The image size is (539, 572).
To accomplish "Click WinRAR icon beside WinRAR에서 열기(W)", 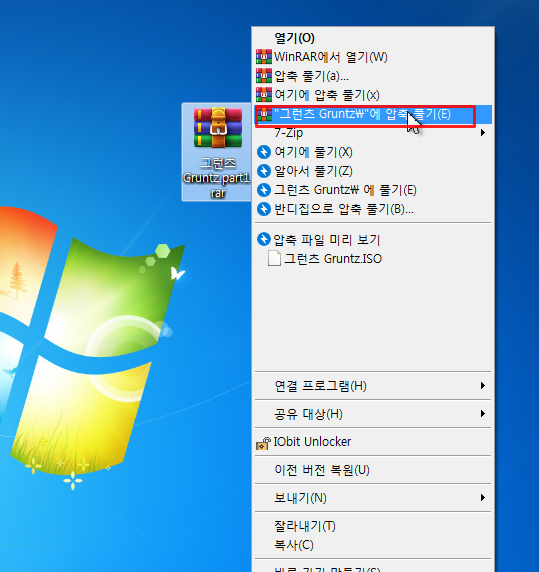I will (264, 57).
